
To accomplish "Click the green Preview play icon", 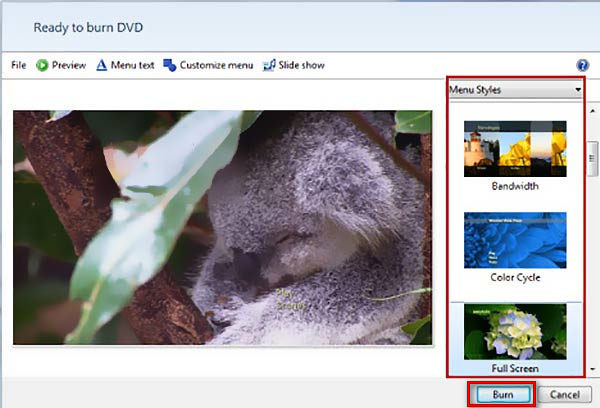I will (x=43, y=65).
